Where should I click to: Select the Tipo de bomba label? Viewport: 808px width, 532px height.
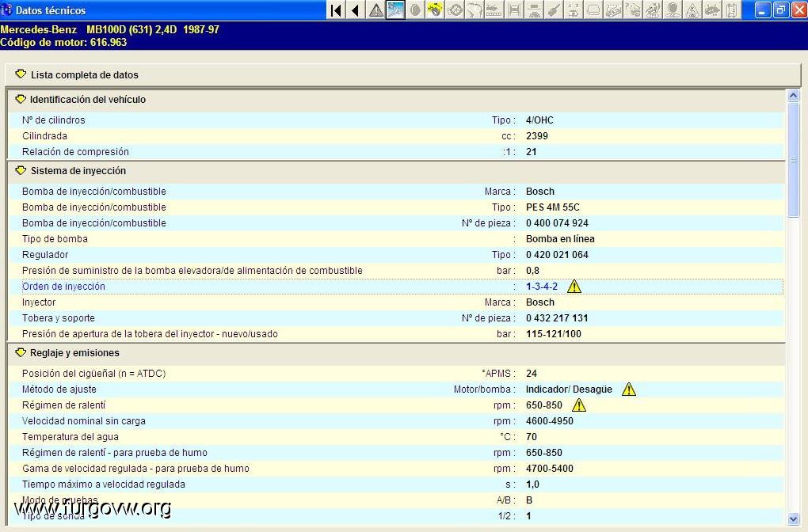[55, 239]
